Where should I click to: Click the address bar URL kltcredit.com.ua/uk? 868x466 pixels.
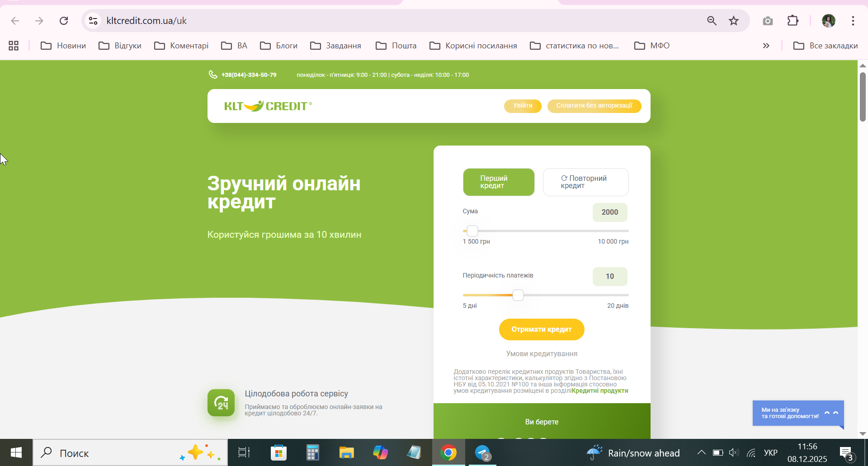click(x=146, y=21)
